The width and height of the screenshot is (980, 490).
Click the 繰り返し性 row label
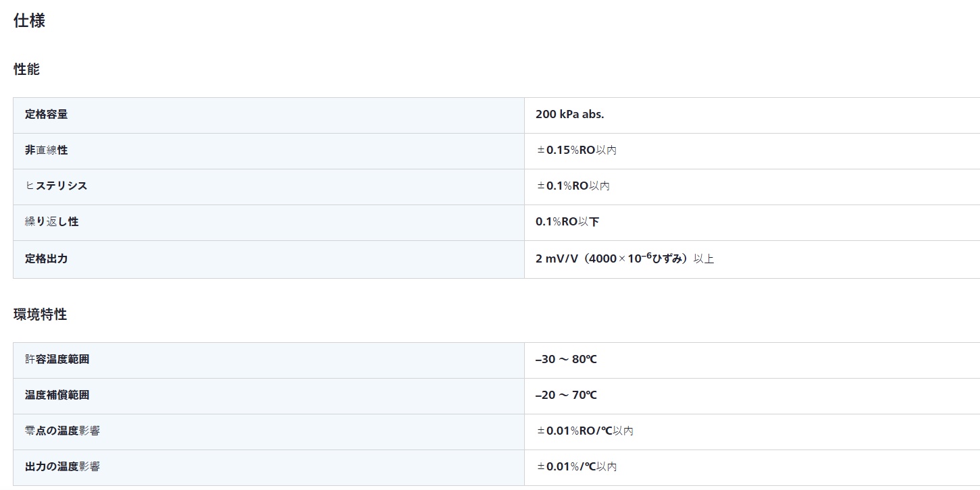point(51,221)
